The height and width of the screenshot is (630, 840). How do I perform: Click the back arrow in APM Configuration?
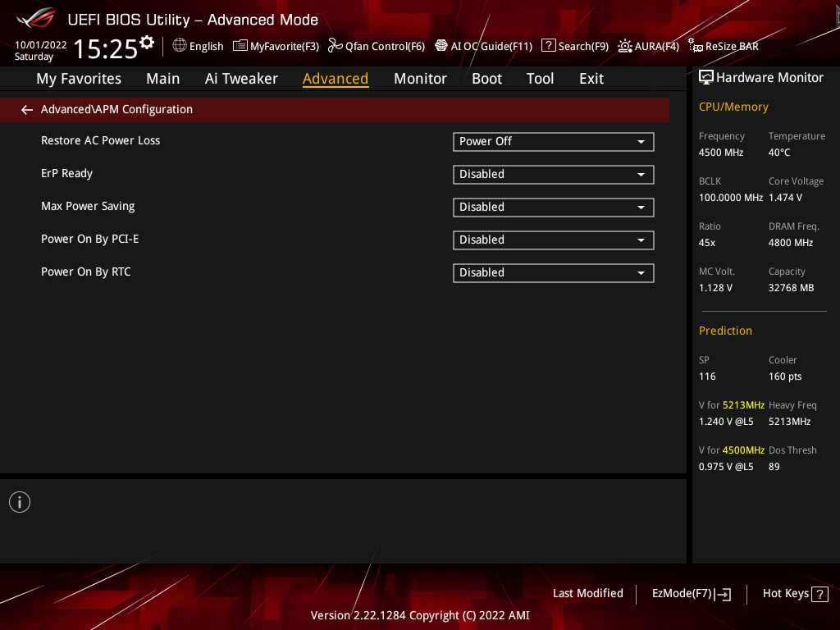click(x=27, y=110)
